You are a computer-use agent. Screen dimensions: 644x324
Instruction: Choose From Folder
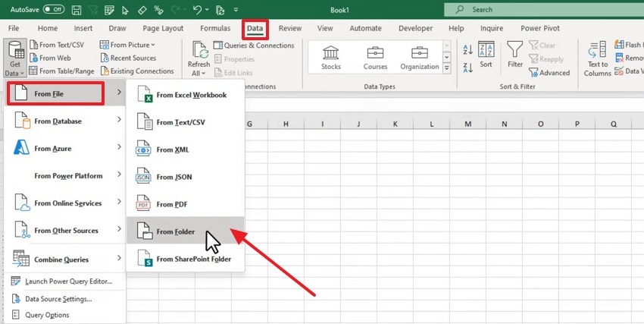point(185,231)
